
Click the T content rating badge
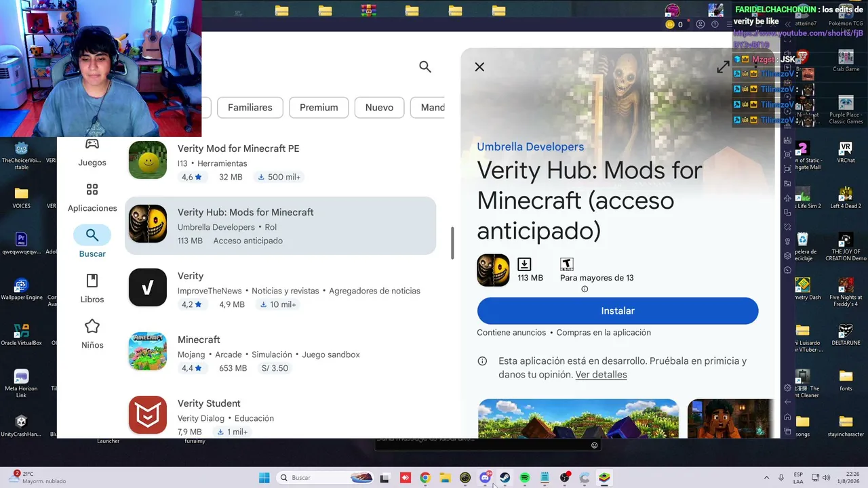tap(567, 264)
